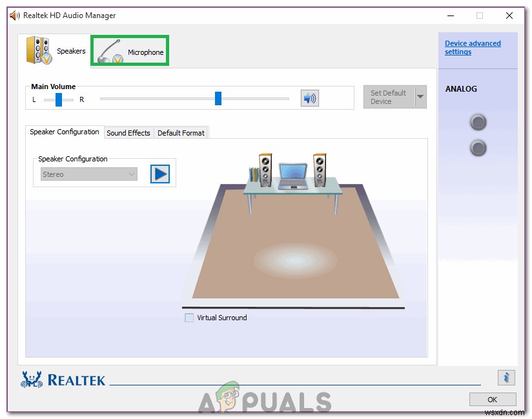Viewport: 532px width, 419px height.
Task: Select the left speaker in room
Action: (265, 168)
